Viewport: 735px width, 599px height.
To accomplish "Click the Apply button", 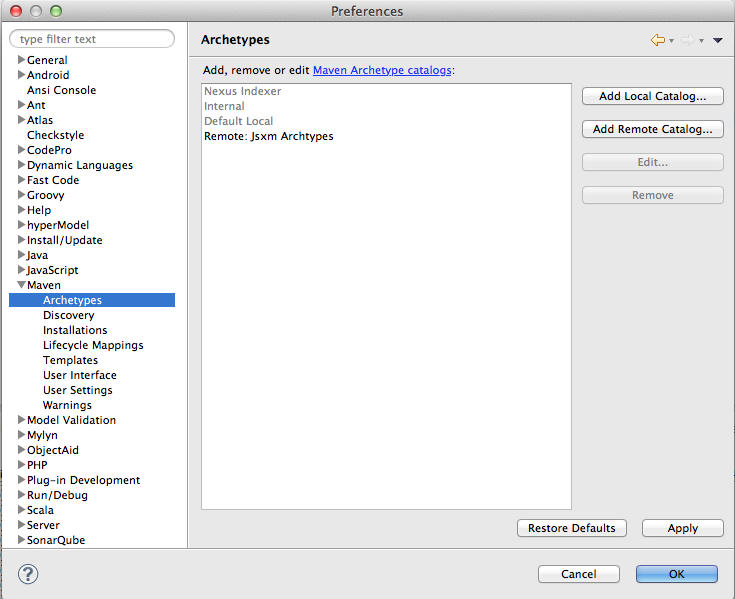I will pyautogui.click(x=682, y=528).
